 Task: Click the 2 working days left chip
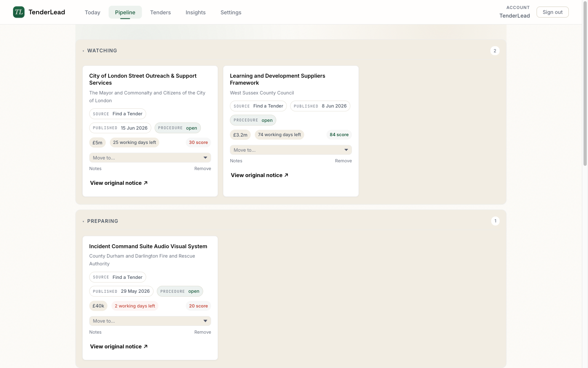(x=135, y=306)
